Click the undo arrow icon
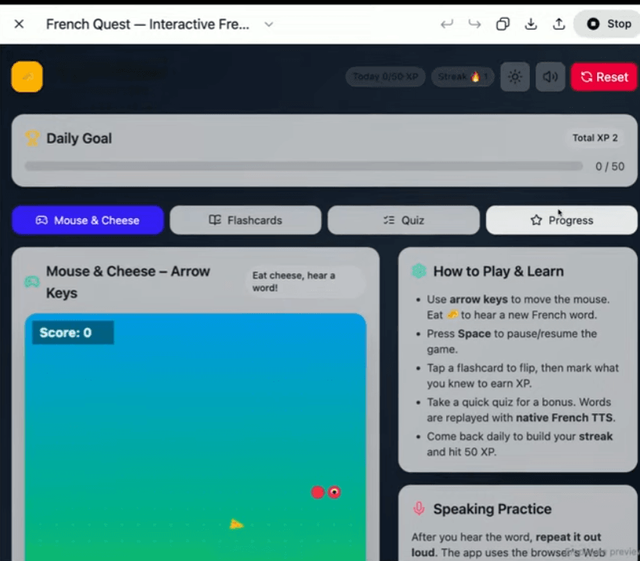 coord(447,24)
